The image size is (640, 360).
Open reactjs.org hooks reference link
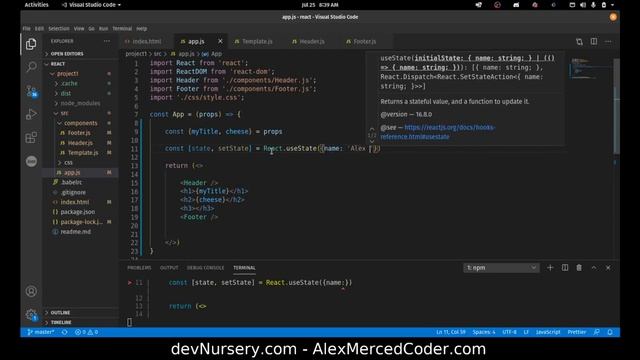point(438,132)
